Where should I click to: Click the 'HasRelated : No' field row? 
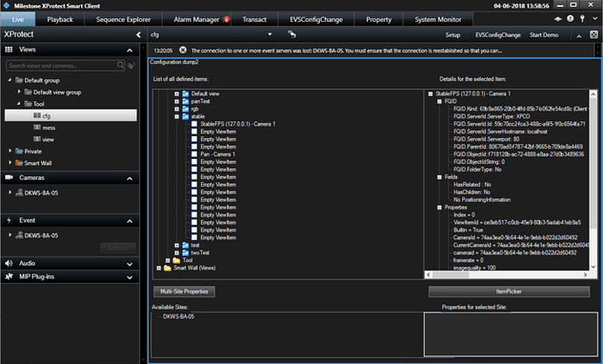coord(472,185)
